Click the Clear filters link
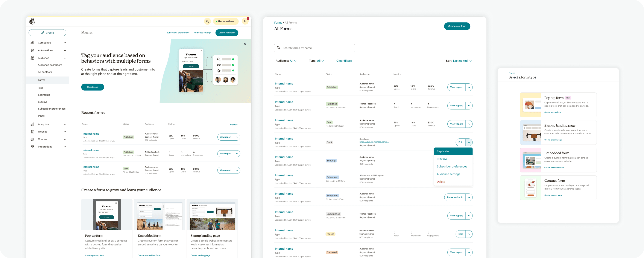The height and width of the screenshot is (258, 644). tap(344, 61)
